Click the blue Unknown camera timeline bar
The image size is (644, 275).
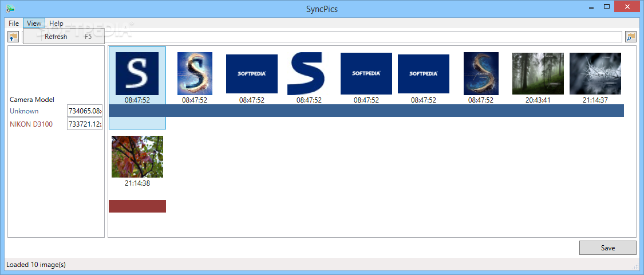pyautogui.click(x=366, y=111)
